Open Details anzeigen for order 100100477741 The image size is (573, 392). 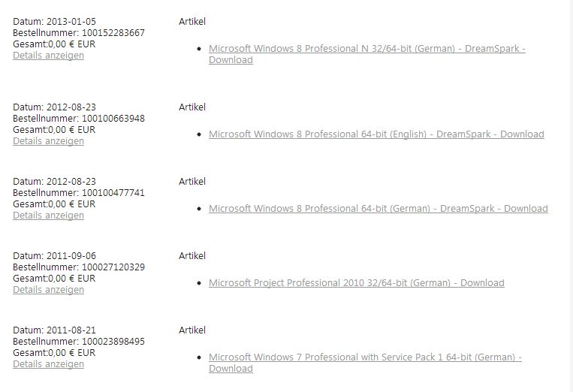click(x=48, y=216)
